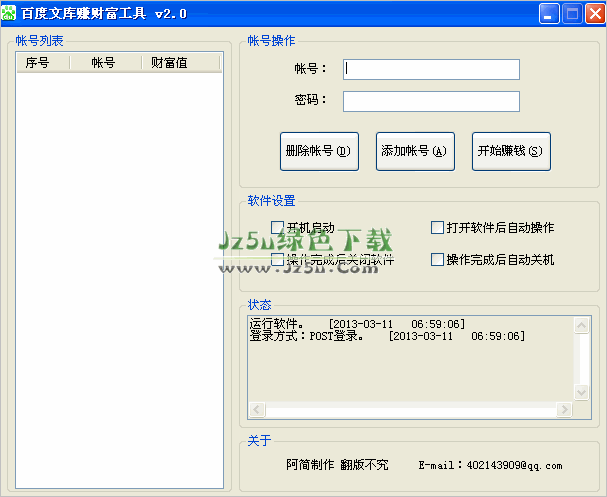Select the 序号 column header
This screenshot has height=497, width=607.
point(43,63)
